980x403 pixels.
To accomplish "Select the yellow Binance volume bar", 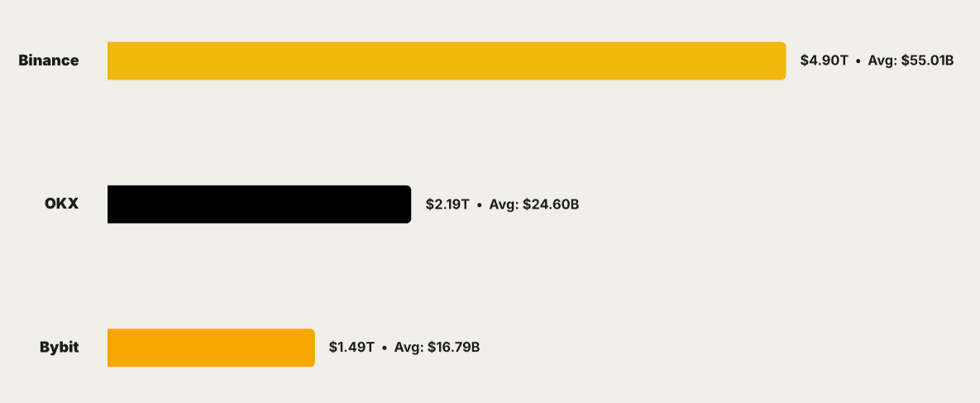I will (x=447, y=60).
